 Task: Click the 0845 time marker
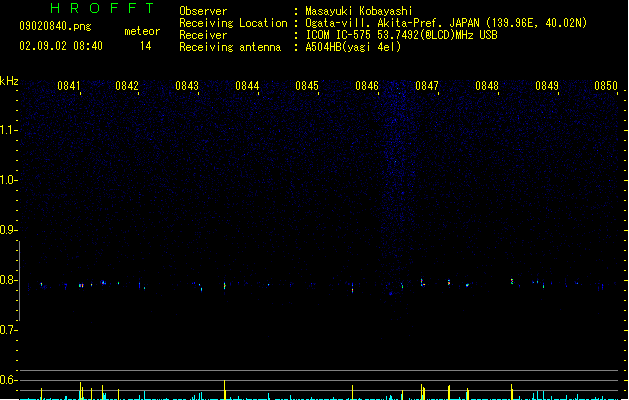tap(307, 86)
